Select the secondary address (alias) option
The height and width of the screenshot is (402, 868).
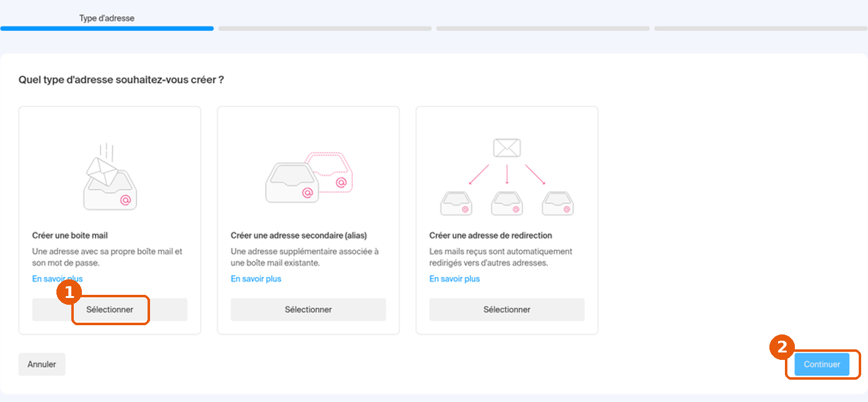(x=308, y=310)
